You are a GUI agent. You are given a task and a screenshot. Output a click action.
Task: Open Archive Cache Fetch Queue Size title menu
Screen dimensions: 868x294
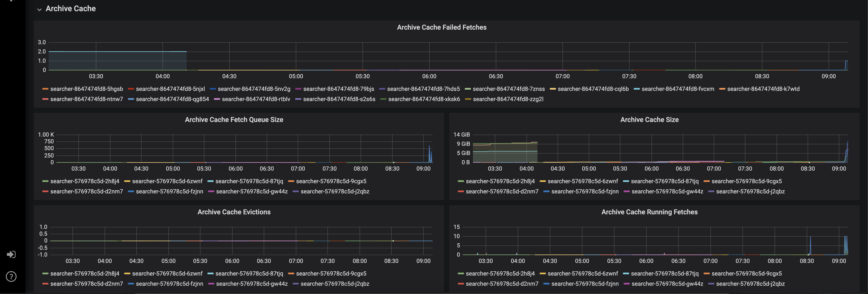[x=234, y=120]
